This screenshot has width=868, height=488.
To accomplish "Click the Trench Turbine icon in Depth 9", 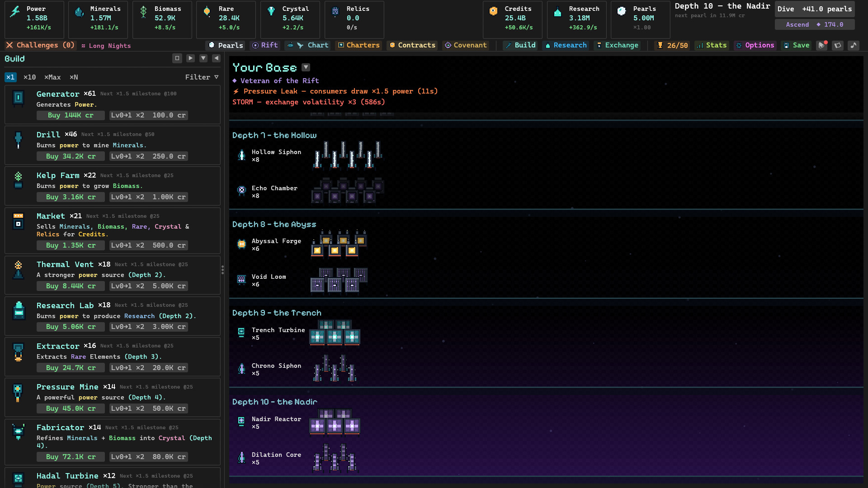I will (241, 333).
